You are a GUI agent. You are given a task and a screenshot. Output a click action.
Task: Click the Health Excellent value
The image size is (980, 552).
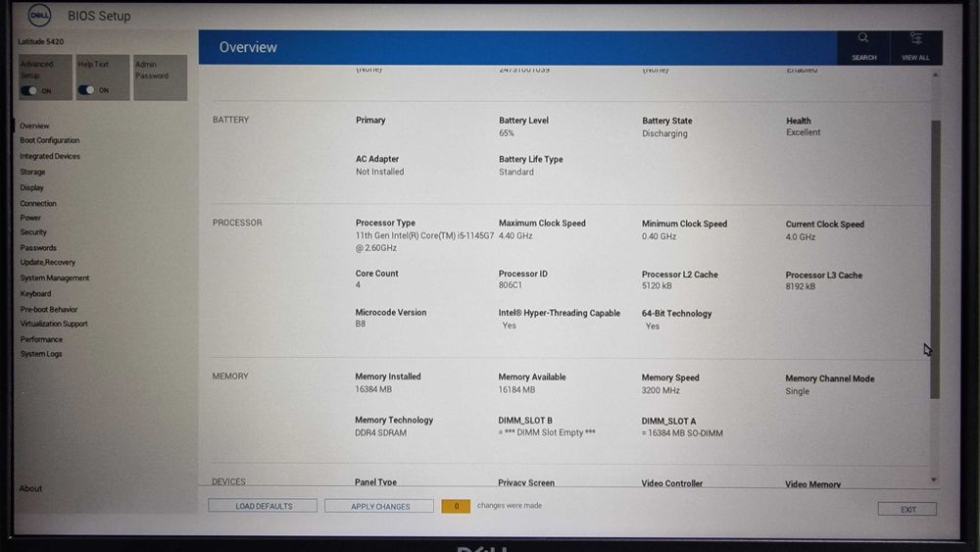(x=804, y=132)
